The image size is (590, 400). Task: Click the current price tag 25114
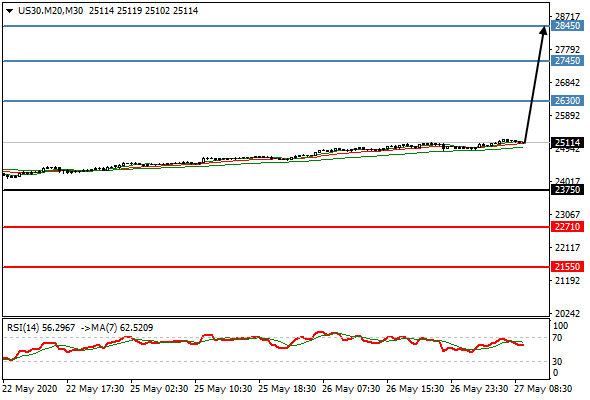(567, 143)
